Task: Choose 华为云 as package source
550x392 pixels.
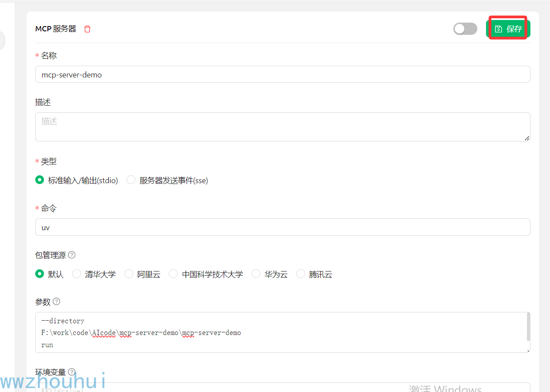Action: pyautogui.click(x=256, y=273)
